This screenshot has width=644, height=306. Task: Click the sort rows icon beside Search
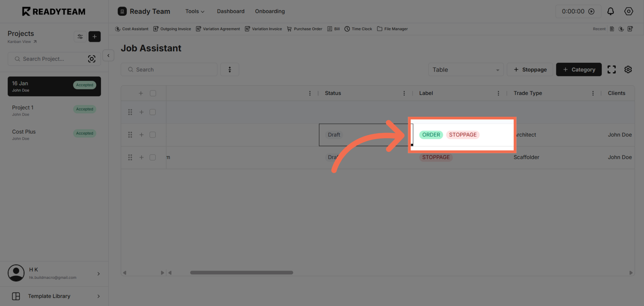coord(230,70)
